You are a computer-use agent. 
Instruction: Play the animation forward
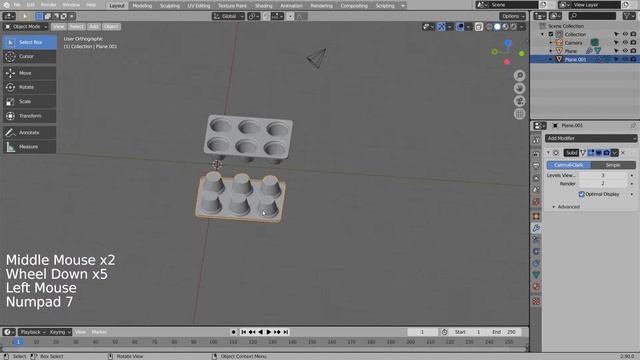pyautogui.click(x=269, y=332)
